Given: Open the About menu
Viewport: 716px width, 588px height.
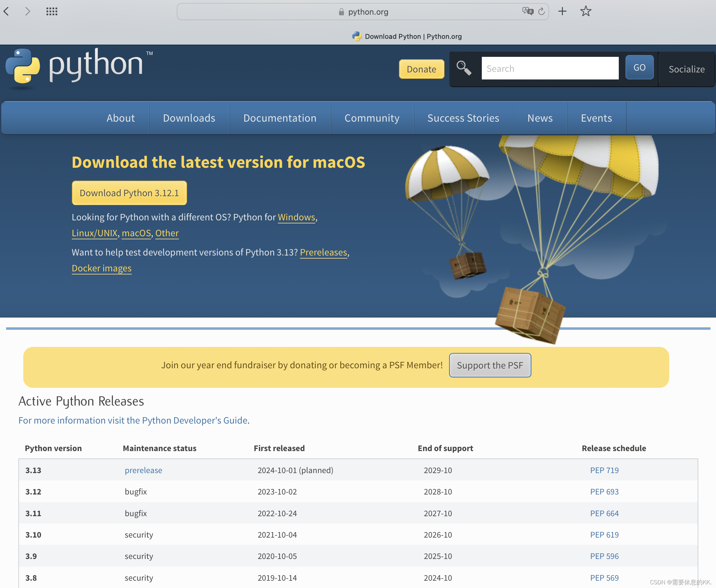Looking at the screenshot, I should point(121,118).
